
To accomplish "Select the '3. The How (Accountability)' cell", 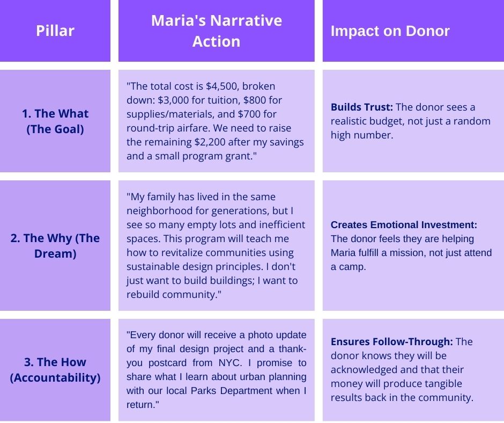I will (x=55, y=369).
